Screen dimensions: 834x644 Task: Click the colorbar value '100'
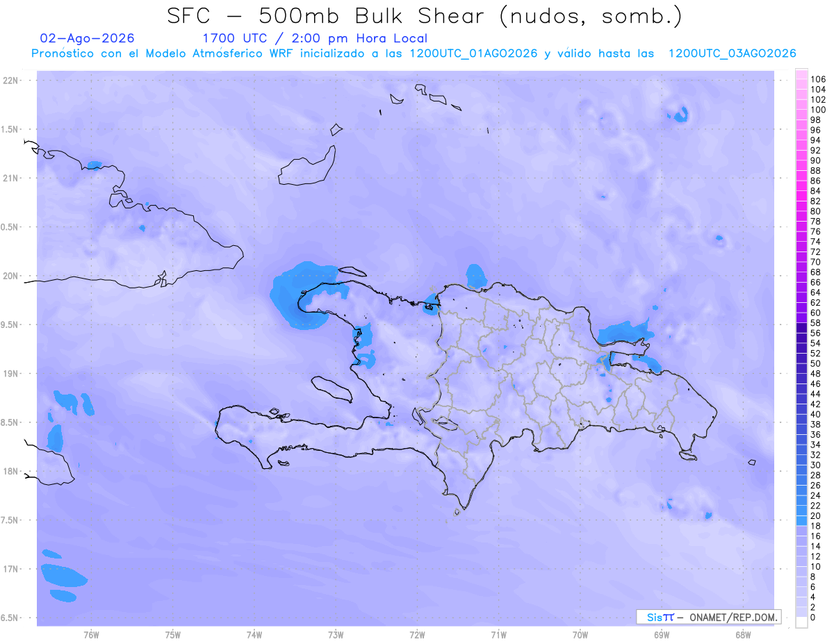tap(818, 110)
